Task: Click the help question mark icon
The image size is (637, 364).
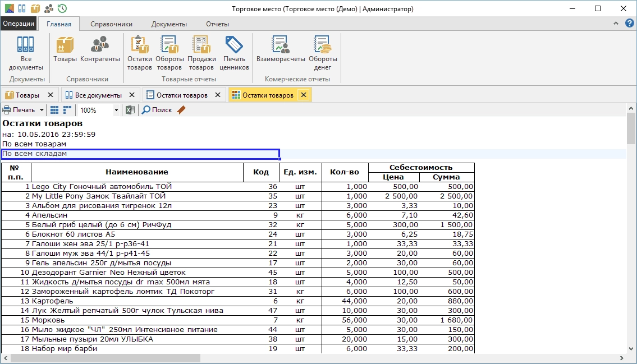Action: 629,24
